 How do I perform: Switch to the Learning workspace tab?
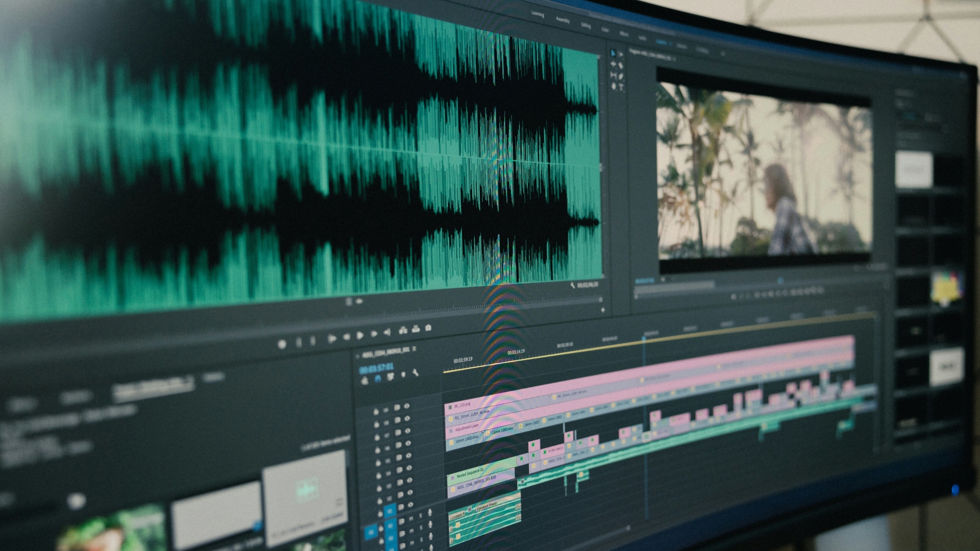537,14
